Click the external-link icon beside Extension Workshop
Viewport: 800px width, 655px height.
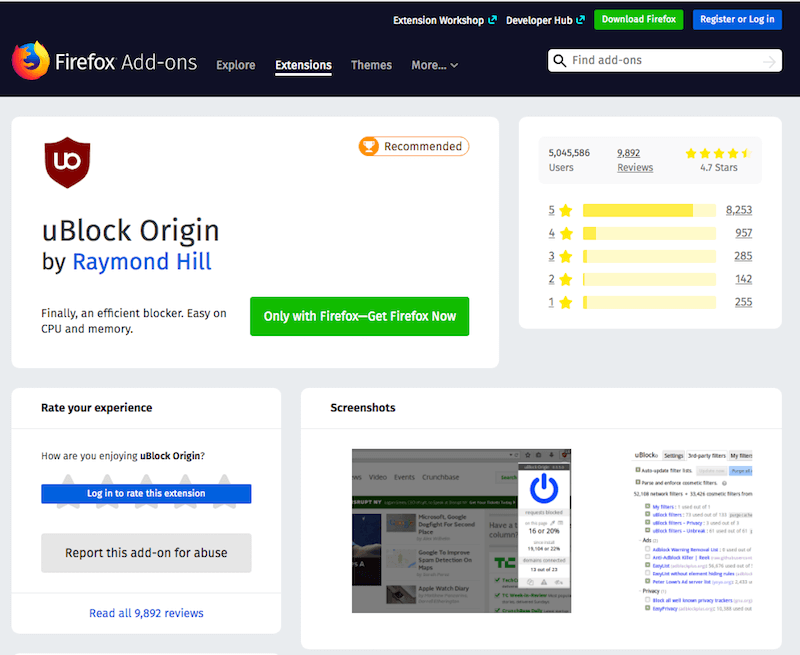[492, 20]
